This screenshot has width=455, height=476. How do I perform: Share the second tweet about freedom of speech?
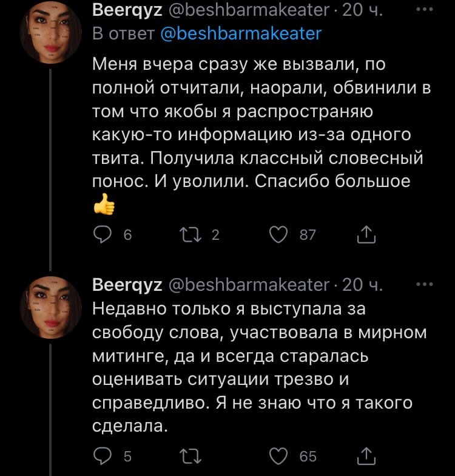coord(367,456)
